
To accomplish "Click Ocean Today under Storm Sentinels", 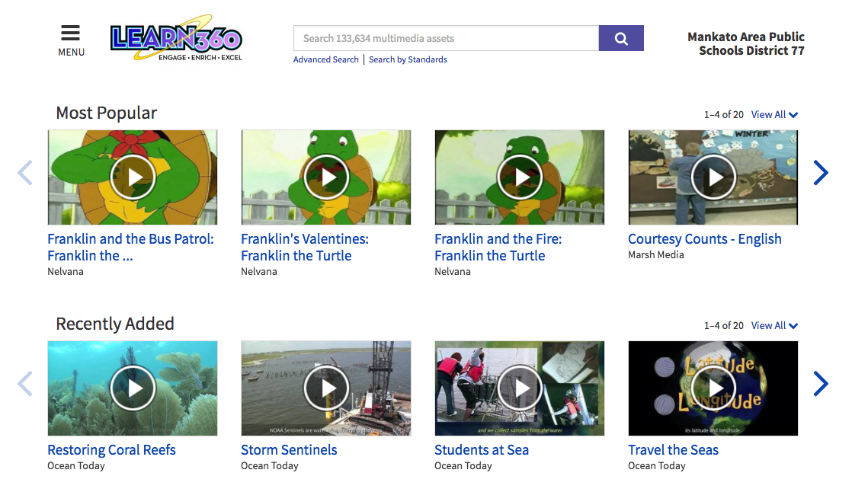I will [x=270, y=465].
